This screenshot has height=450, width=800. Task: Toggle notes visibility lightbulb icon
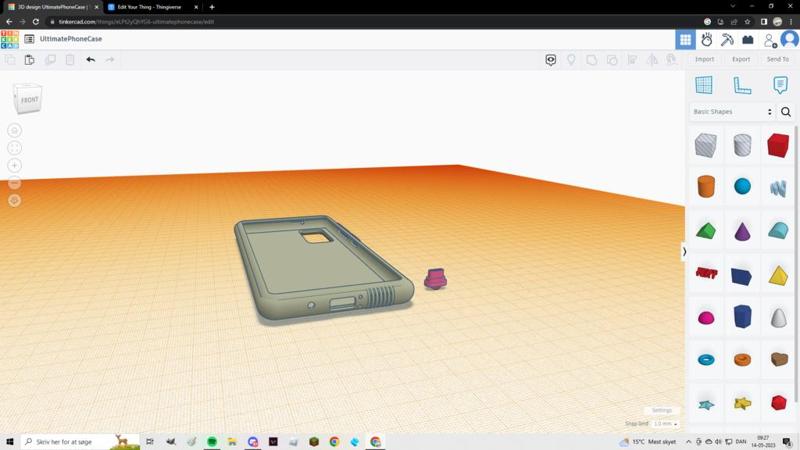571,60
